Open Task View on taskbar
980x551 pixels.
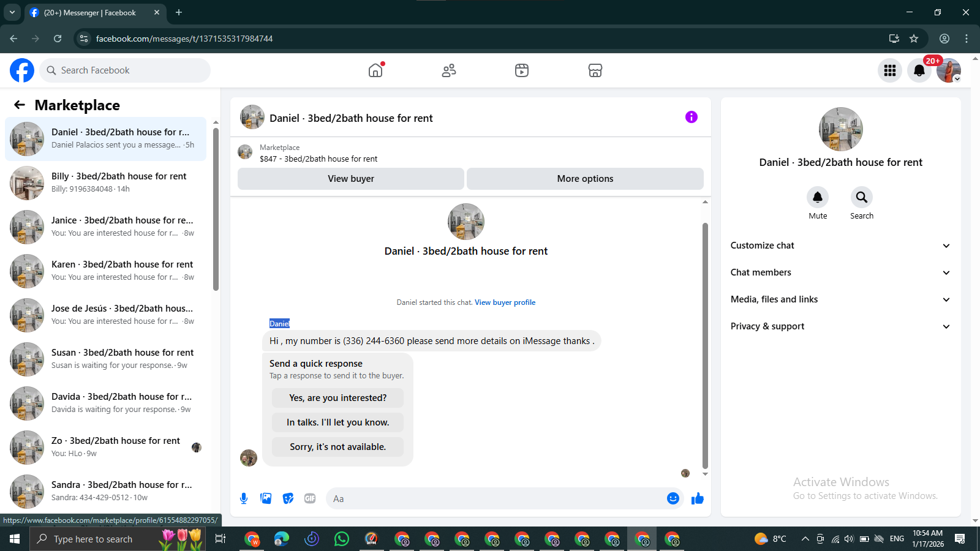click(221, 539)
